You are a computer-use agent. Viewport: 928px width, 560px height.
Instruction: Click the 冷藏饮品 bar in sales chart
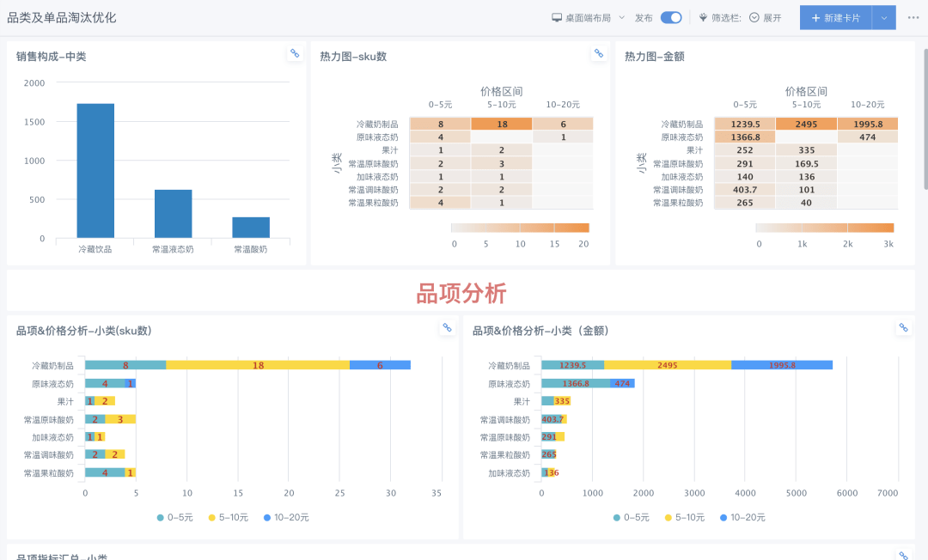(x=95, y=171)
